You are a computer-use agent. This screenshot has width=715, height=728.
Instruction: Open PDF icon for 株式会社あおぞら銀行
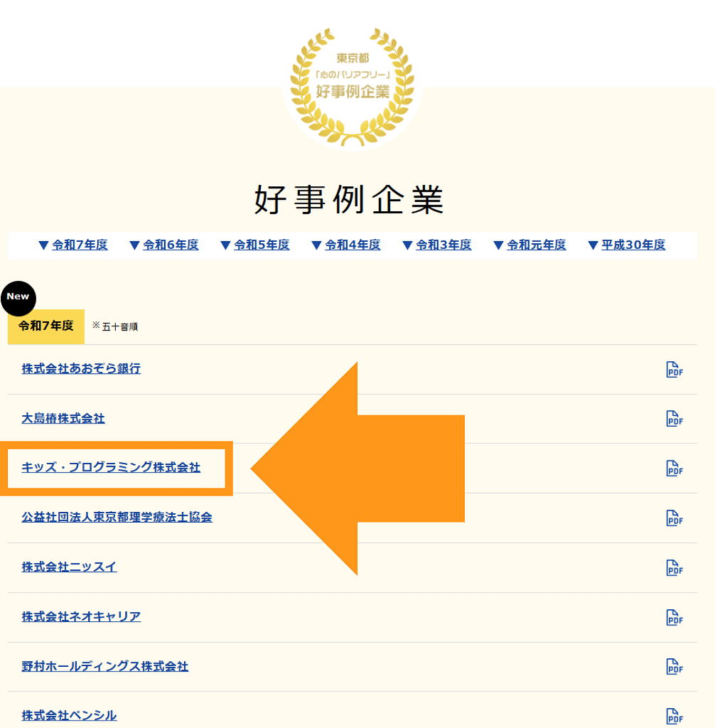673,369
